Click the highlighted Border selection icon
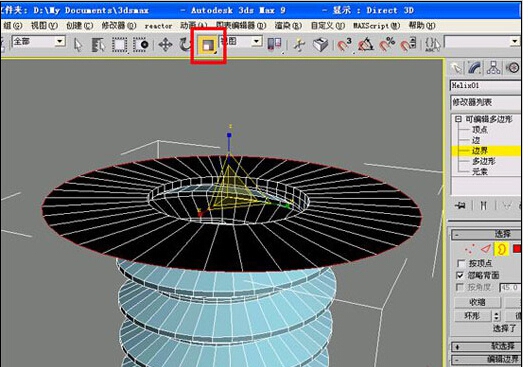 501,249
